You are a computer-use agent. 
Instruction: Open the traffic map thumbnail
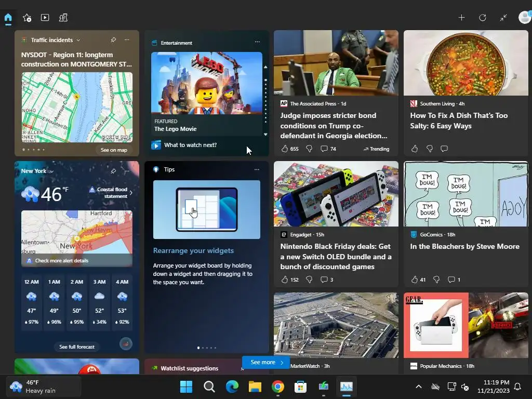[x=77, y=107]
